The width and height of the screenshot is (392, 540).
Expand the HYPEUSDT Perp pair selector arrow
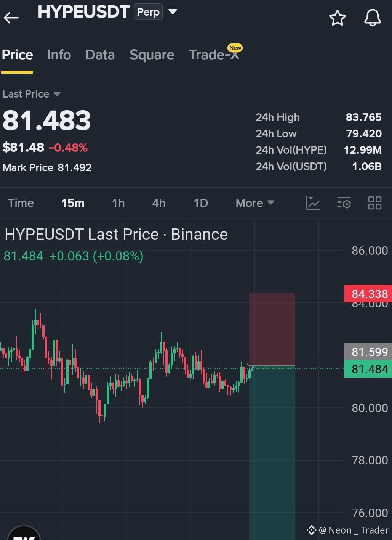[x=173, y=12]
